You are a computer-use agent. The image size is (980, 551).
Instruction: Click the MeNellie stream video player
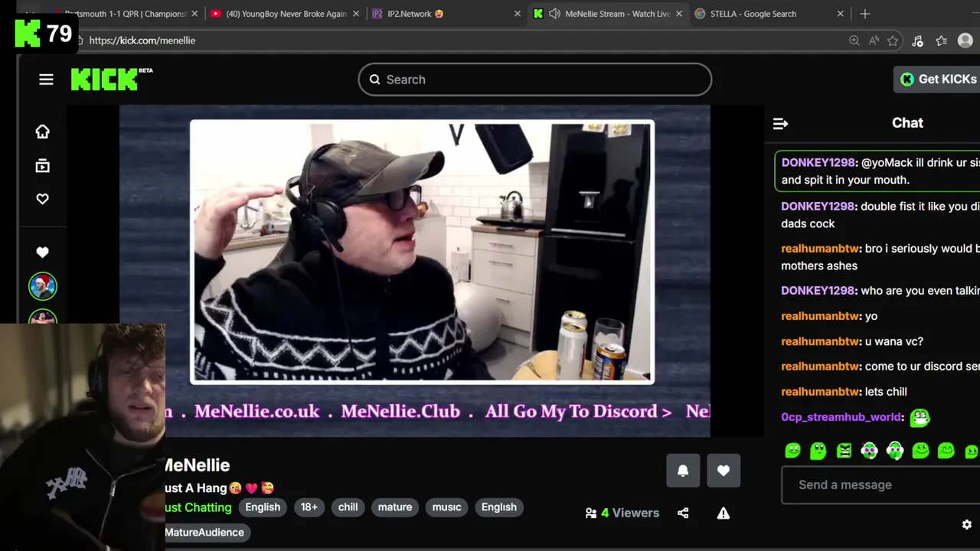coord(415,271)
